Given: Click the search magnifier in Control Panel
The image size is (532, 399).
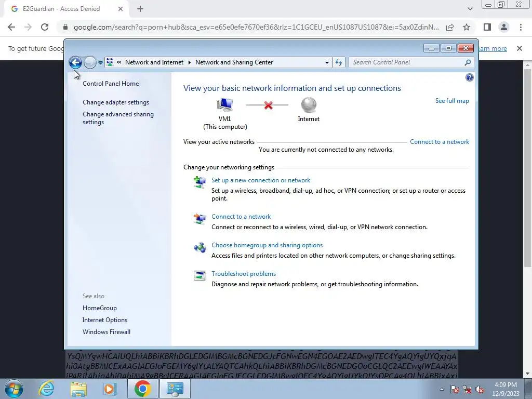Looking at the screenshot, I should pos(468,62).
